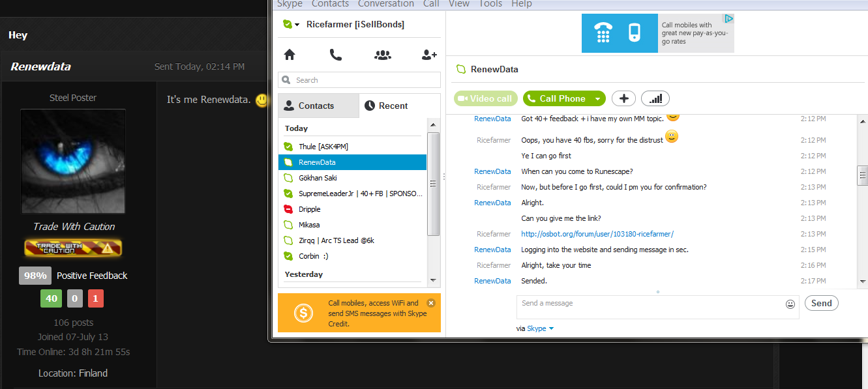Open the Call phones dial icon
The height and width of the screenshot is (389, 868).
[336, 55]
